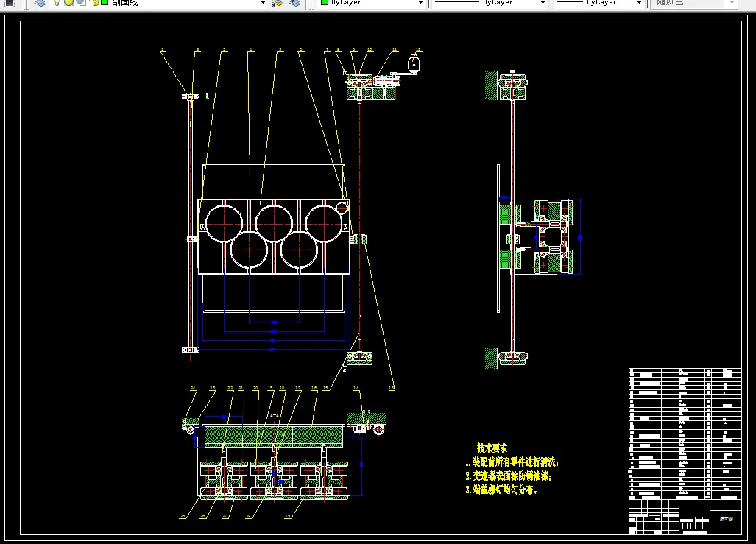Select the 技术要求 heading text
The height and width of the screenshot is (544, 756).
[x=492, y=448]
